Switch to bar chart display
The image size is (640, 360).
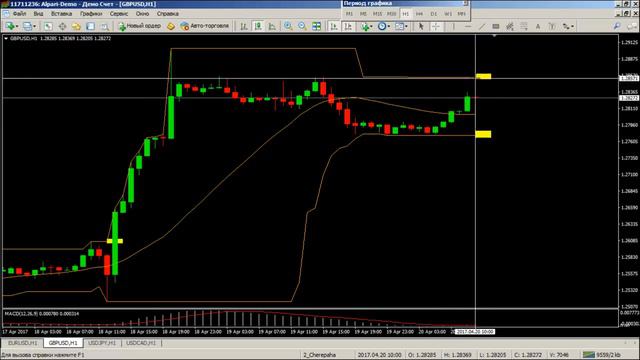click(244, 26)
